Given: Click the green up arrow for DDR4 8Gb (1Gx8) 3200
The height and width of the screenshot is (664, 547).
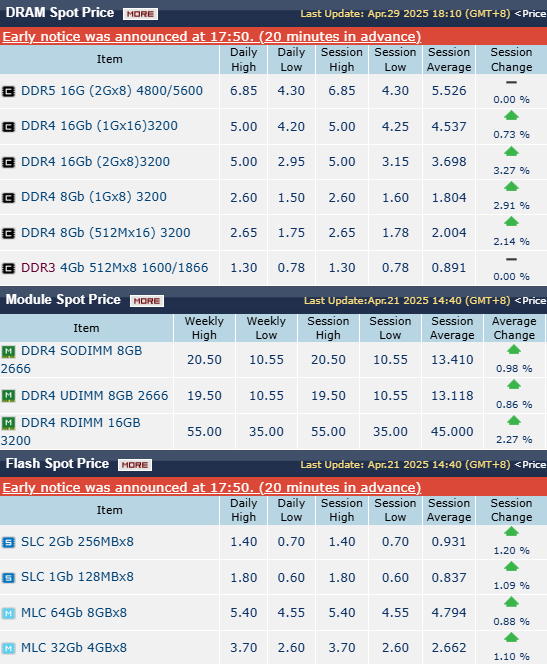Looking at the screenshot, I should [511, 186].
